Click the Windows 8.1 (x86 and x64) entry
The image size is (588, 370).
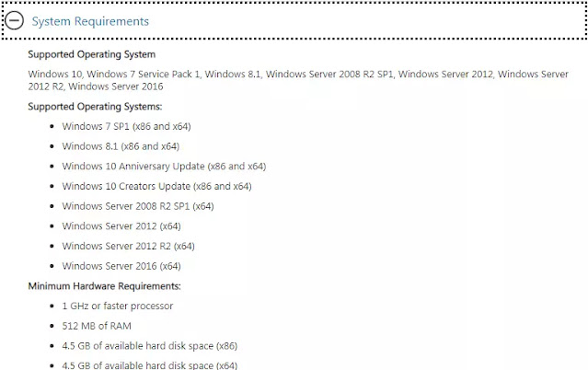click(121, 146)
